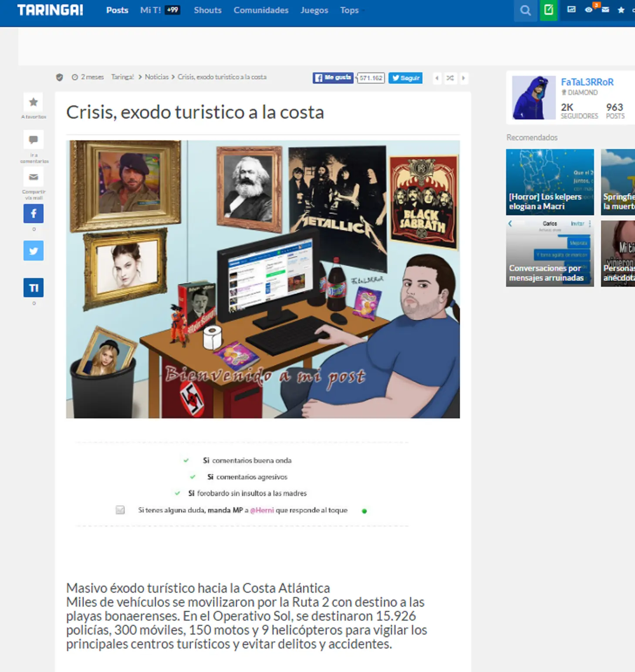Open the Taringa! breadcrumb link
This screenshot has width=635, height=672.
(x=122, y=77)
